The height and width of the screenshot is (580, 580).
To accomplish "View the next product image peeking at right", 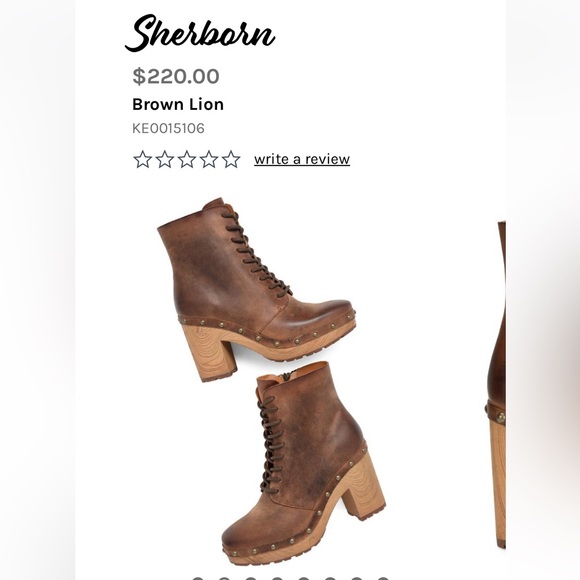I will [497, 385].
